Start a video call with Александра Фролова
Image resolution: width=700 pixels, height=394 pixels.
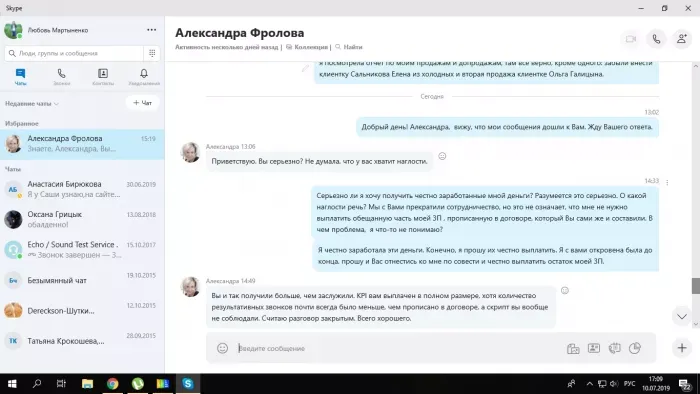point(631,39)
